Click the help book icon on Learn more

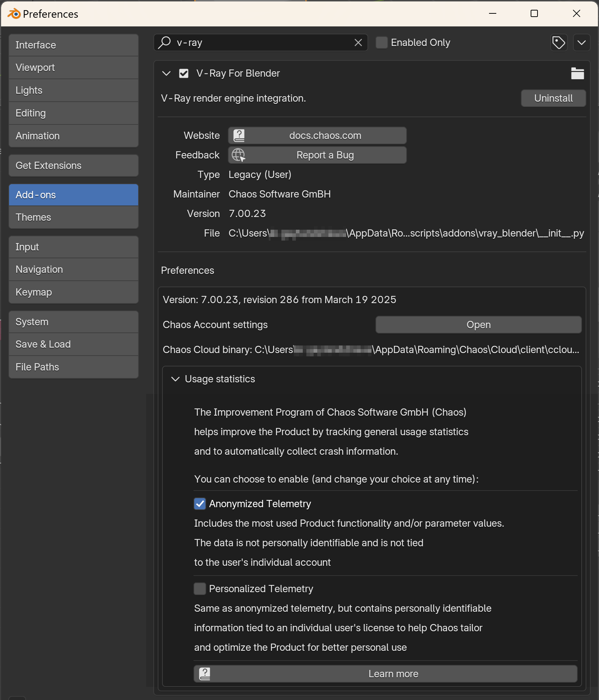point(205,674)
